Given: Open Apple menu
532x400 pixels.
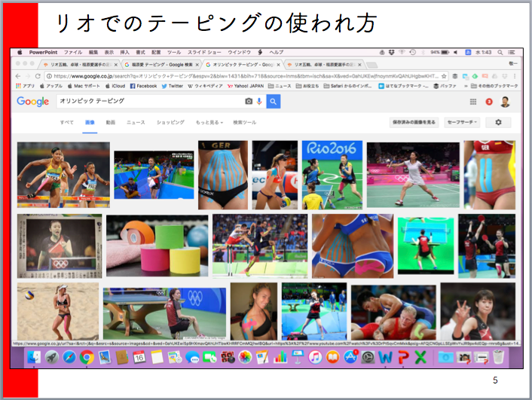Looking at the screenshot, I should coord(20,52).
